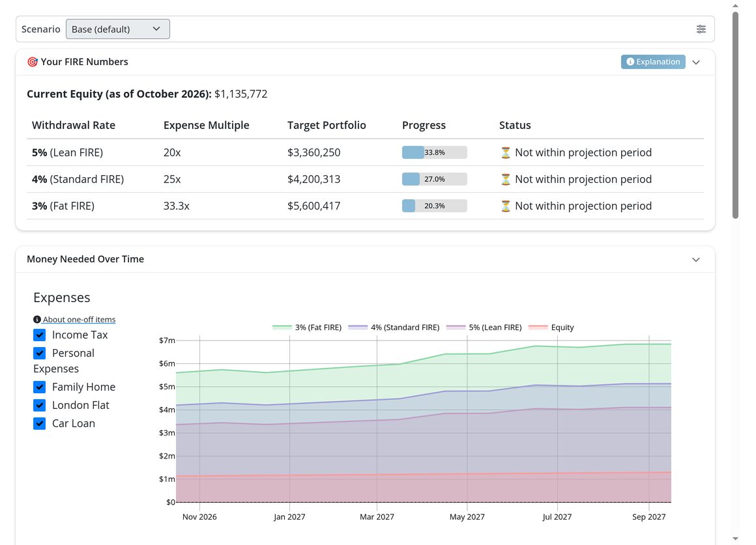Click the Target Portfolio value $4,200,313

click(x=314, y=179)
